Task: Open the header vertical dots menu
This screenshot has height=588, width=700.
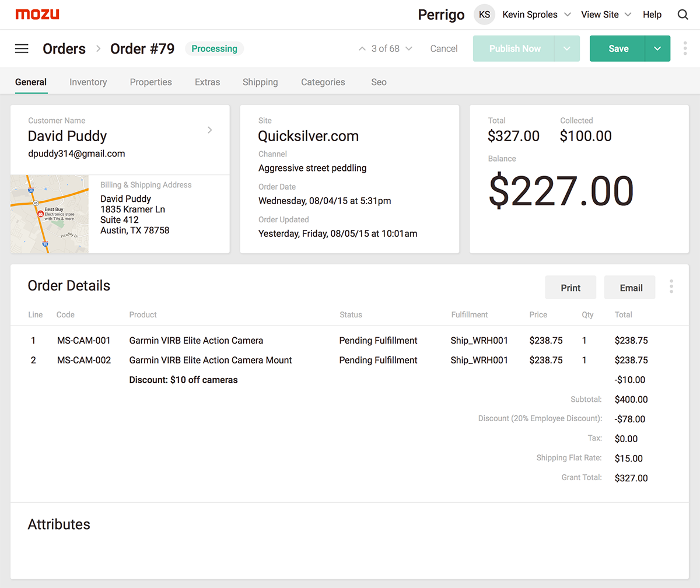Action: pyautogui.click(x=685, y=48)
